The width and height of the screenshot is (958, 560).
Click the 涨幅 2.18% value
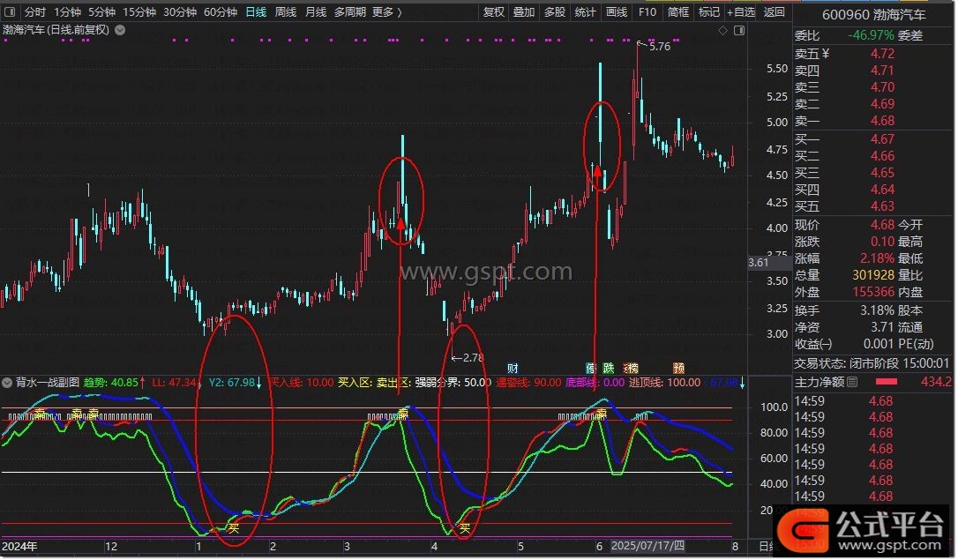(x=877, y=259)
